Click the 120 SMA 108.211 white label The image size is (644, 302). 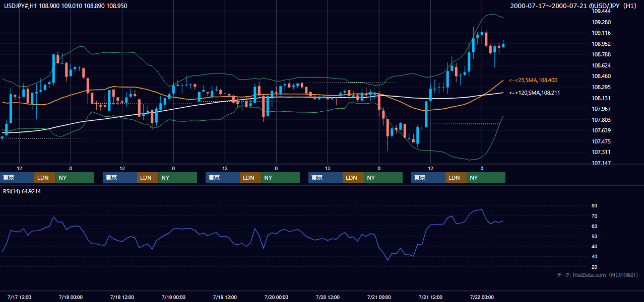[x=535, y=93]
